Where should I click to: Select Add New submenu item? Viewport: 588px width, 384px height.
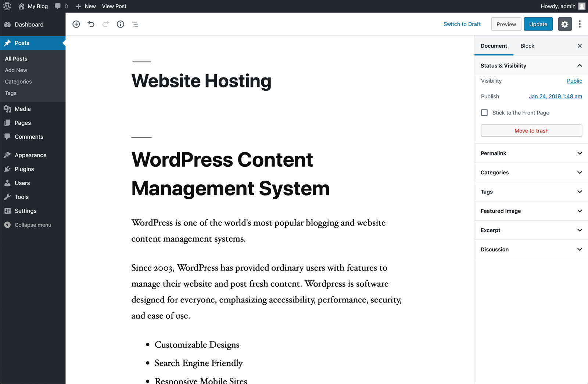tap(16, 70)
